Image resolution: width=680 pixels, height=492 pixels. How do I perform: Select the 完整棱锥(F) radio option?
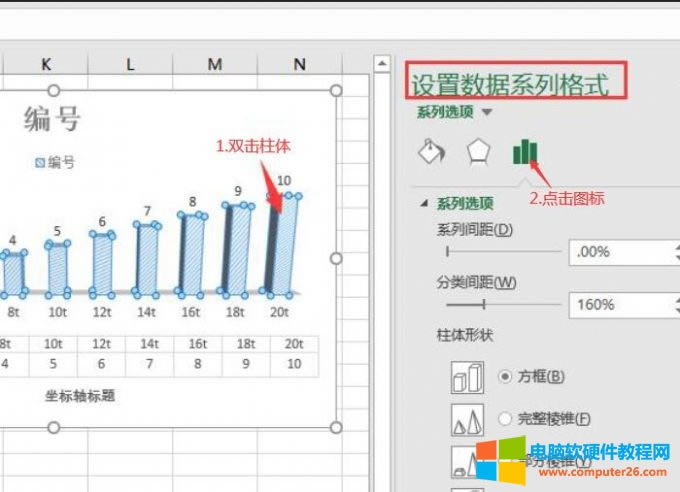point(505,419)
